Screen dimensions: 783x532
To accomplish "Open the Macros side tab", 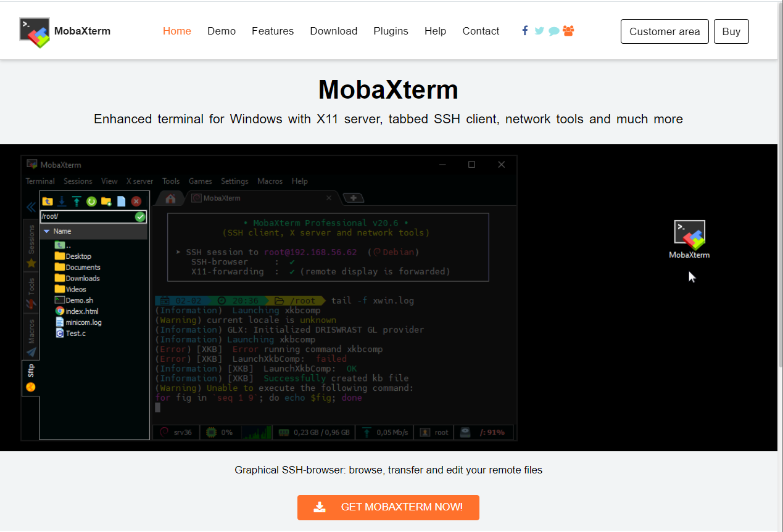I will [31, 338].
